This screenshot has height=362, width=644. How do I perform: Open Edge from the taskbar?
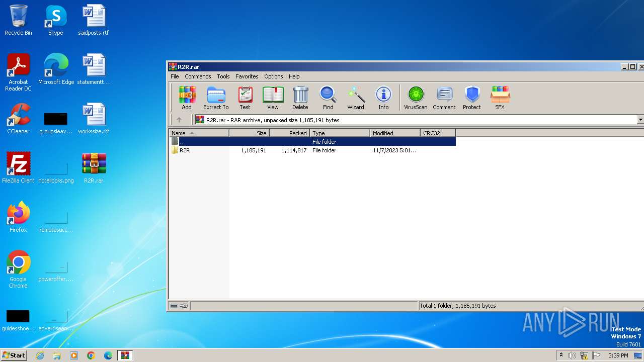click(x=108, y=355)
